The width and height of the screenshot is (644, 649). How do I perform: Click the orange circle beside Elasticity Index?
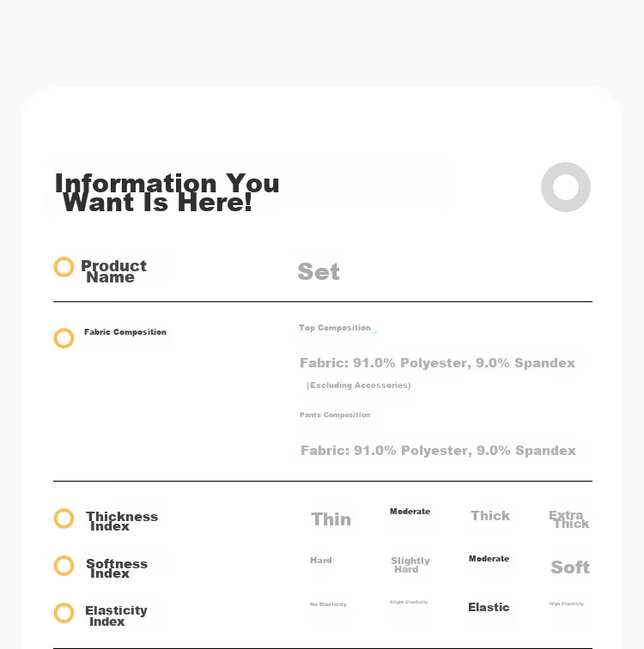[64, 613]
